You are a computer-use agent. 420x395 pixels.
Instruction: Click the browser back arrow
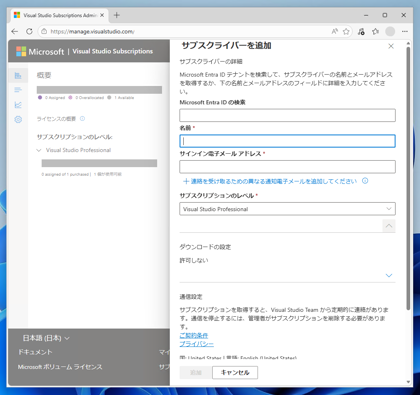coord(15,32)
